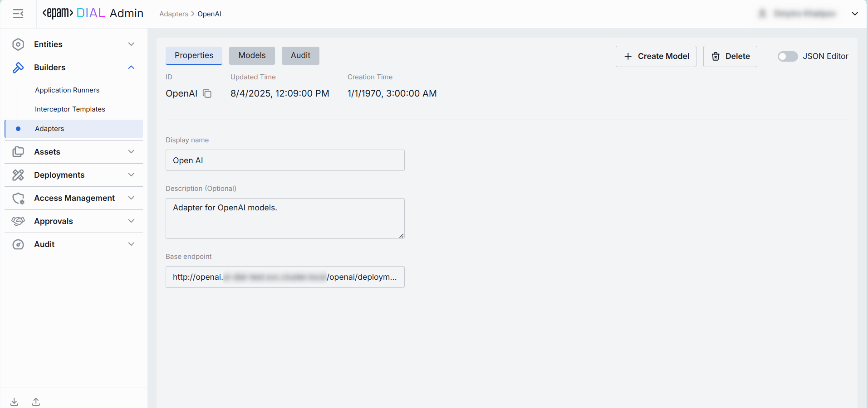Click the Access Management shield icon
This screenshot has width=868, height=408.
click(x=18, y=198)
